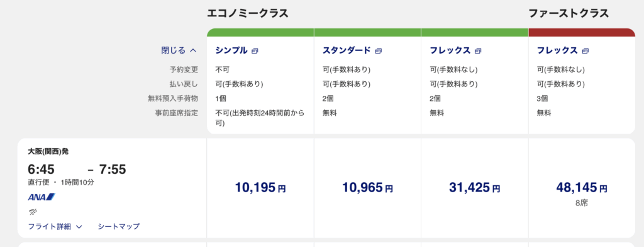Open popup icon next to シンプル
This screenshot has width=644, height=247.
pos(255,51)
